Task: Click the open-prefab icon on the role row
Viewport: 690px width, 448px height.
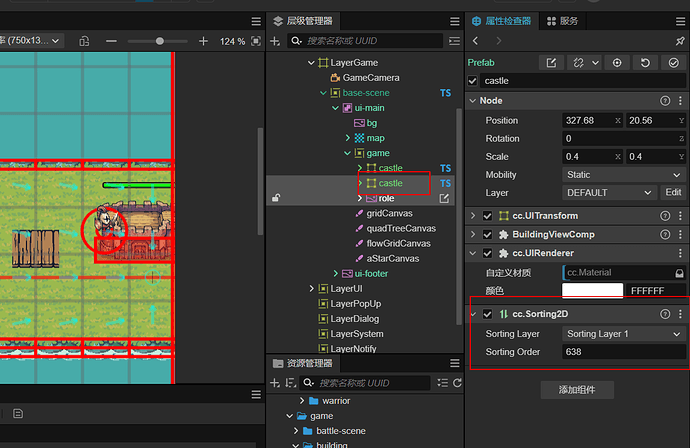Action: tap(444, 198)
